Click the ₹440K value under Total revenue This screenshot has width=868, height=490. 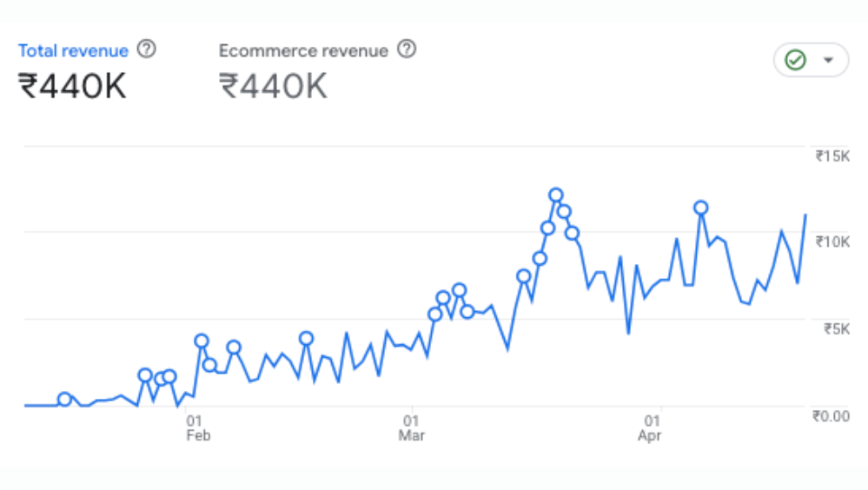(x=72, y=86)
